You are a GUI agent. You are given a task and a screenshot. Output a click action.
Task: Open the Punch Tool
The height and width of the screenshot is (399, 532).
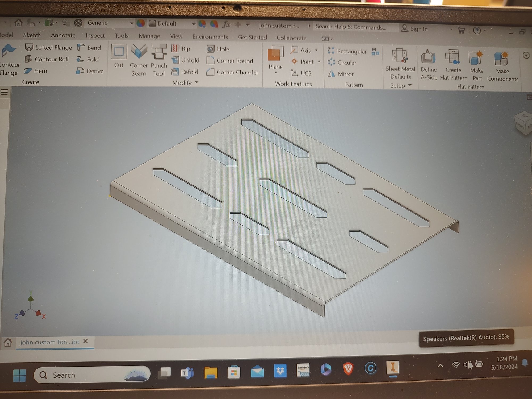point(159,52)
